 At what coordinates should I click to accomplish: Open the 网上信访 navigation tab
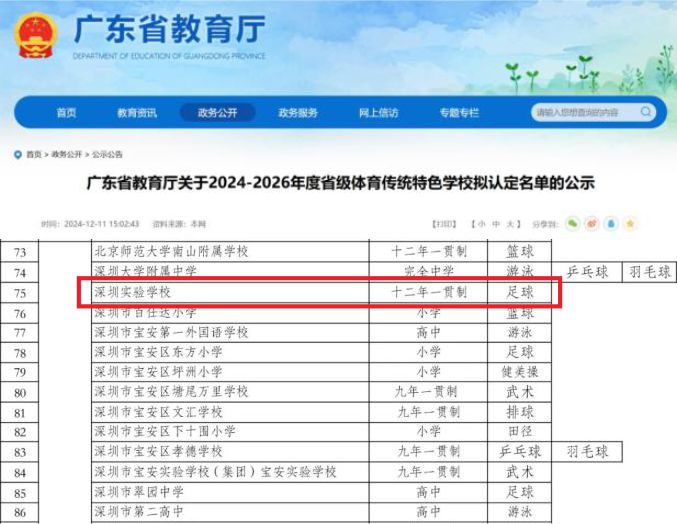pos(378,113)
